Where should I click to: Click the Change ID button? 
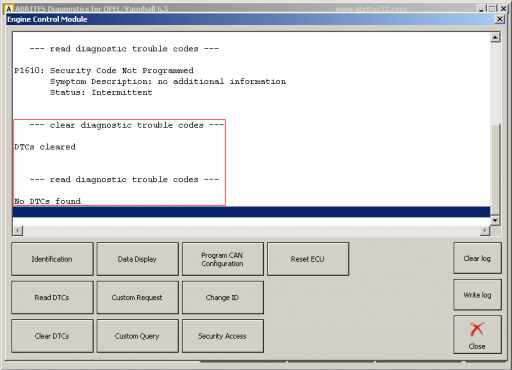tap(223, 297)
